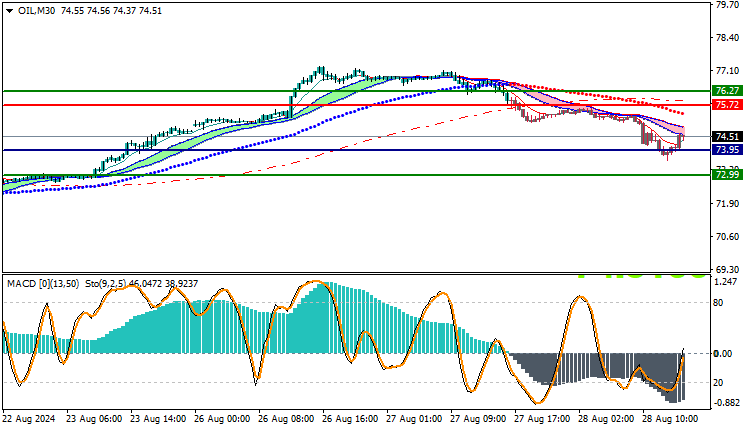The height and width of the screenshot is (430, 750).
Task: Select the 22 Aug 2024 time label
Action: [29, 419]
